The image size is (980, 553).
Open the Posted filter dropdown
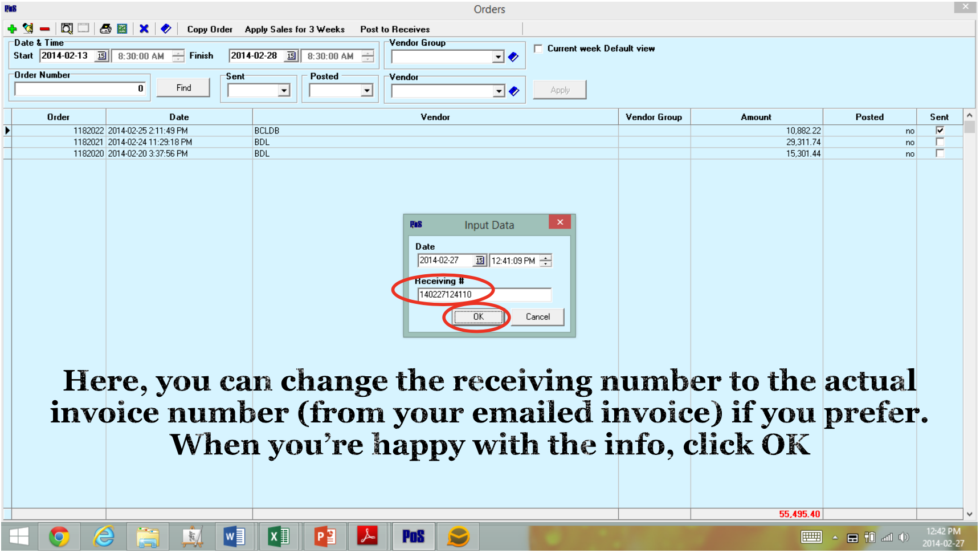click(366, 91)
